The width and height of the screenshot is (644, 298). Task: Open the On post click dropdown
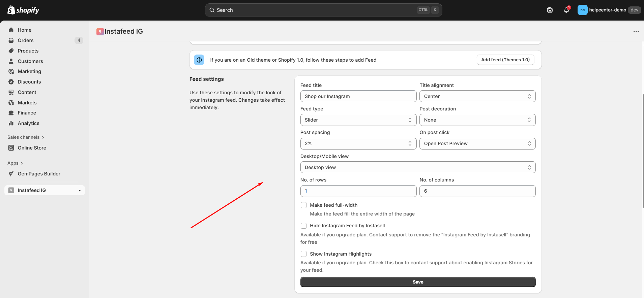click(477, 143)
